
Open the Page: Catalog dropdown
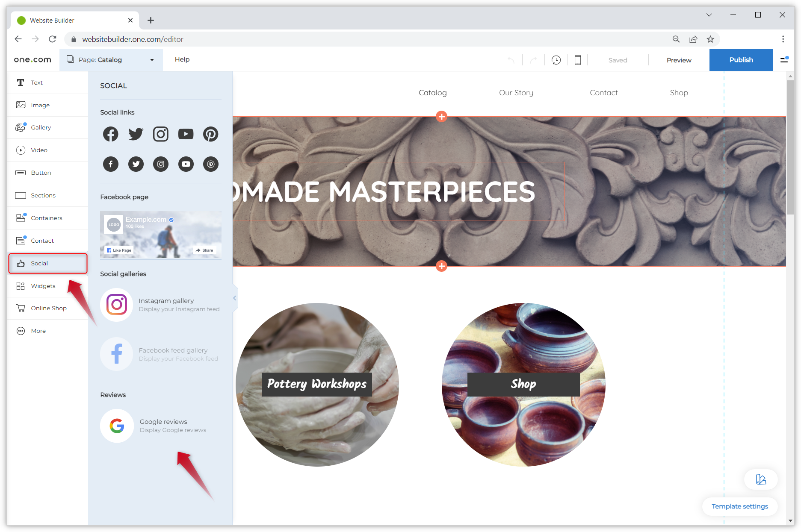110,59
